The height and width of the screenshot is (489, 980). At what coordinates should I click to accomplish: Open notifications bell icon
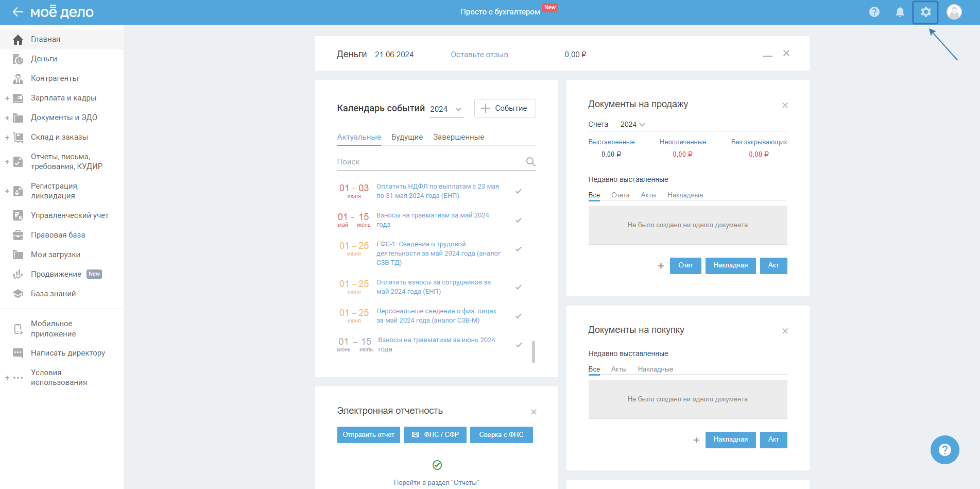900,12
